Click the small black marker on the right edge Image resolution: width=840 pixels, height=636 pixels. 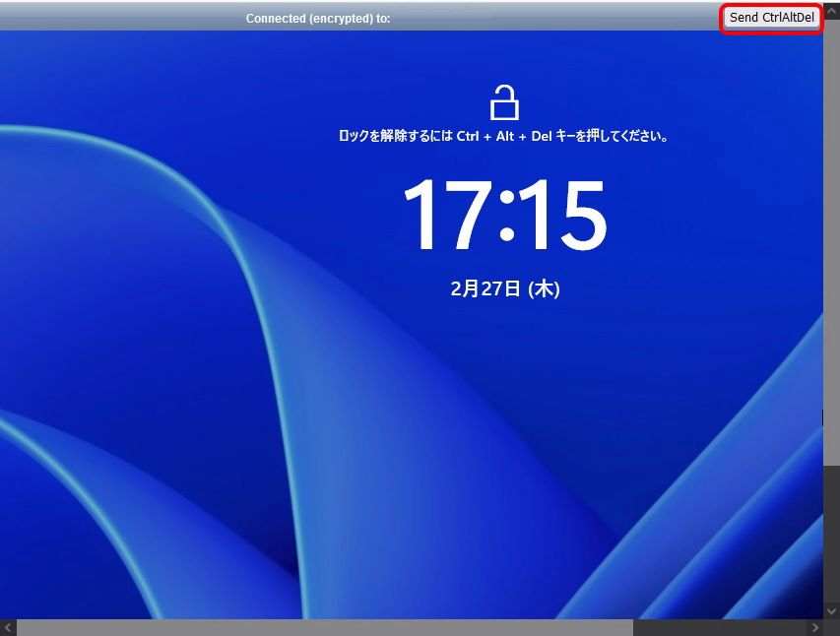point(822,417)
